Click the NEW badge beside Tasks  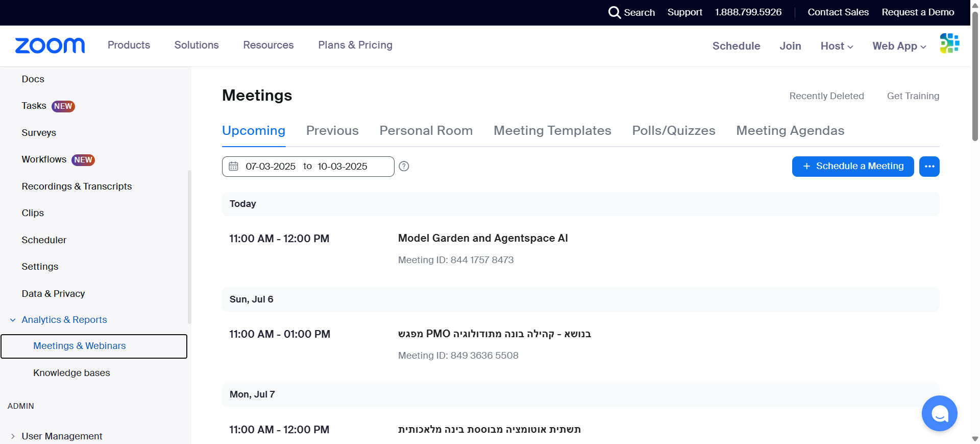(x=63, y=106)
